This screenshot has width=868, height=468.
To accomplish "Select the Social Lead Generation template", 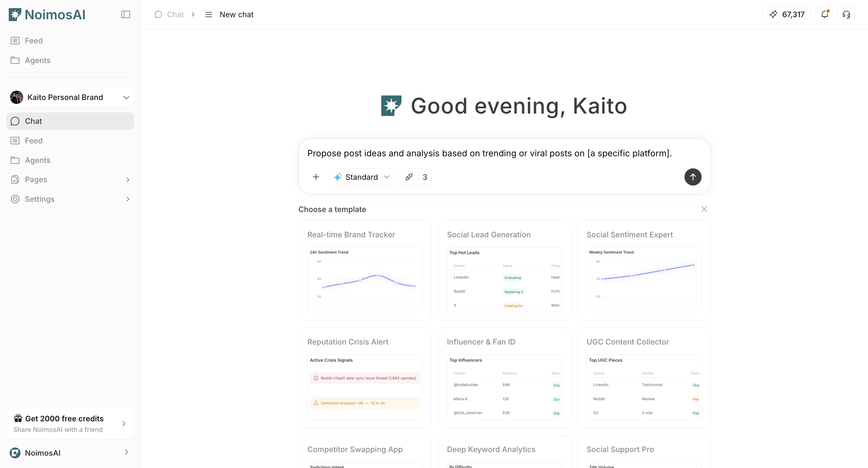I will point(505,271).
